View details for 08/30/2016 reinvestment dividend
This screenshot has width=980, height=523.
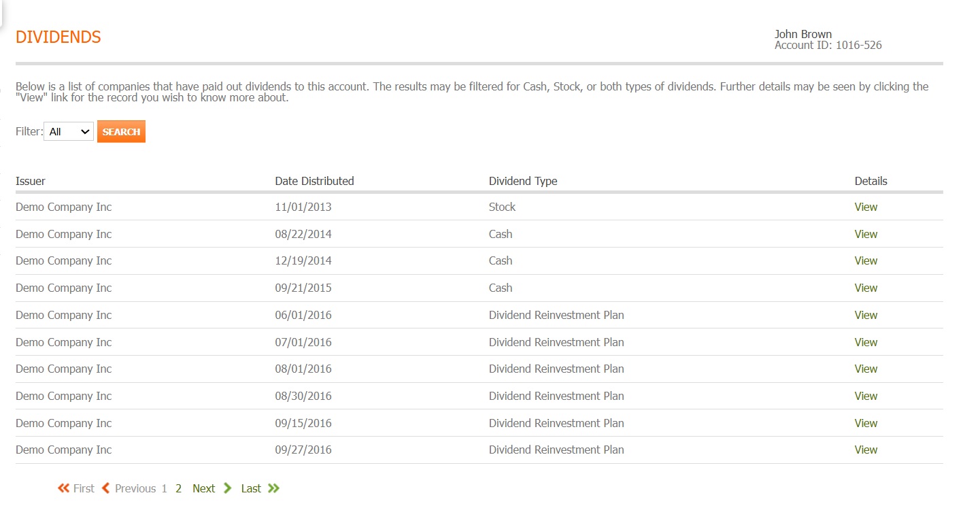pos(866,396)
